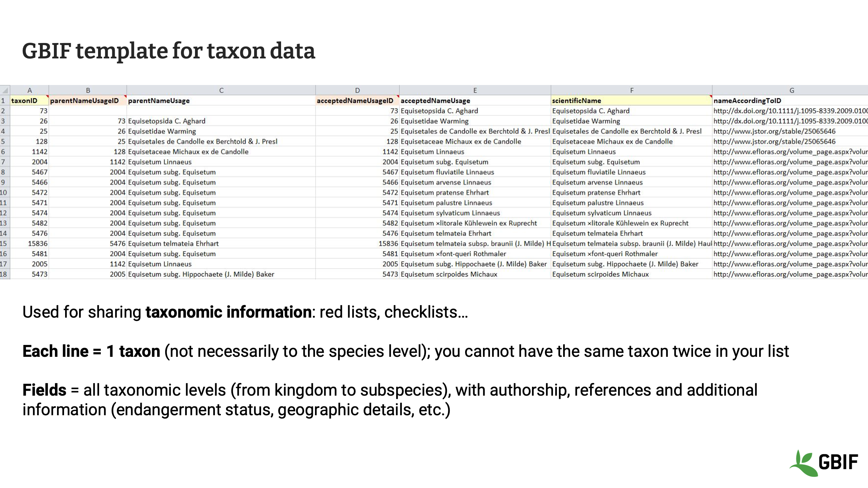Click the GBIF logo

pos(824,462)
